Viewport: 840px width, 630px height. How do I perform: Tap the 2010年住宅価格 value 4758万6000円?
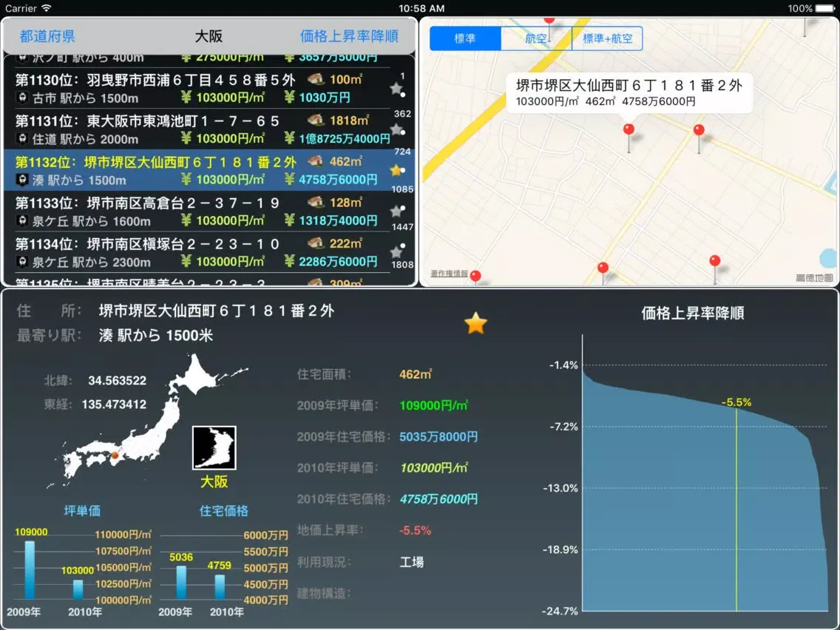click(x=438, y=498)
